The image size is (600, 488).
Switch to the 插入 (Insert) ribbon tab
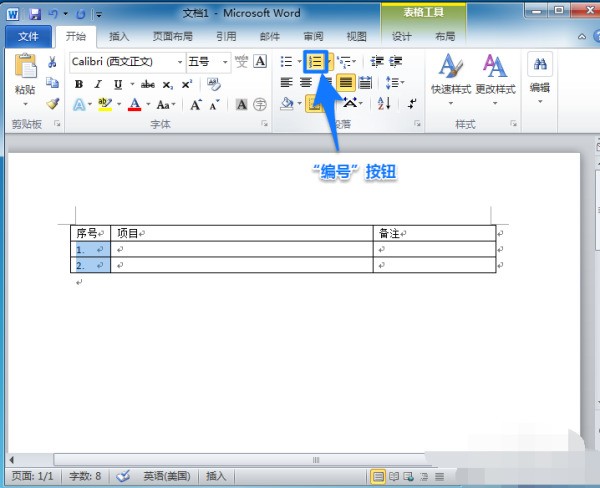(x=119, y=37)
